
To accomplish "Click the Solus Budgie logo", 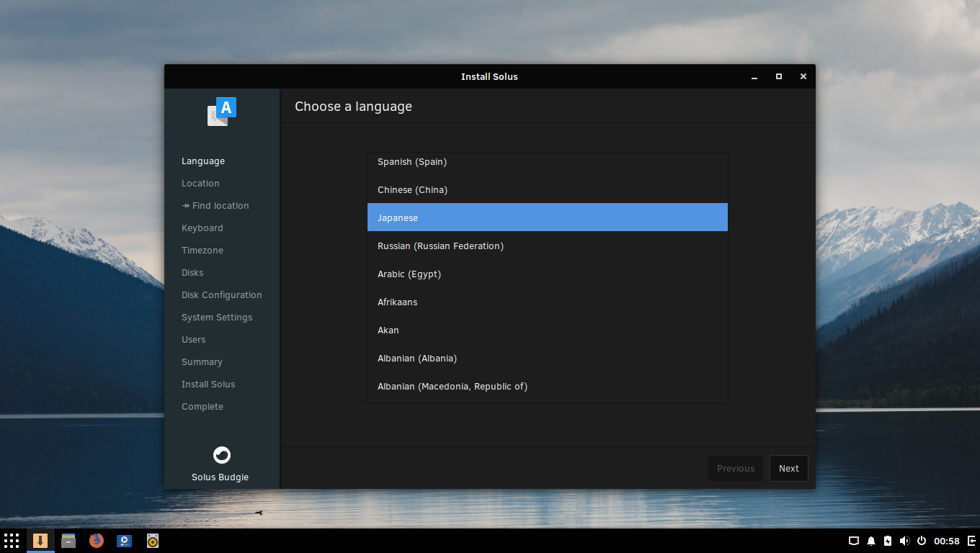I will pyautogui.click(x=222, y=455).
